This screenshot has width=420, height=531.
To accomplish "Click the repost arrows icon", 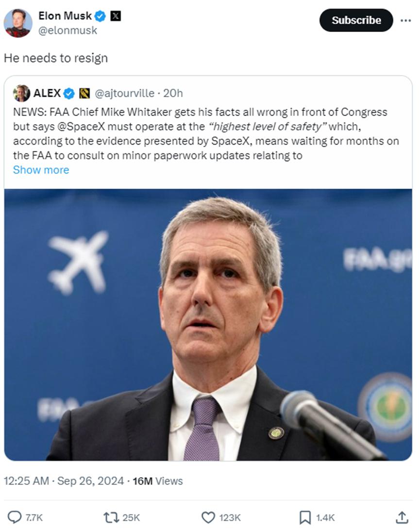I will (111, 517).
